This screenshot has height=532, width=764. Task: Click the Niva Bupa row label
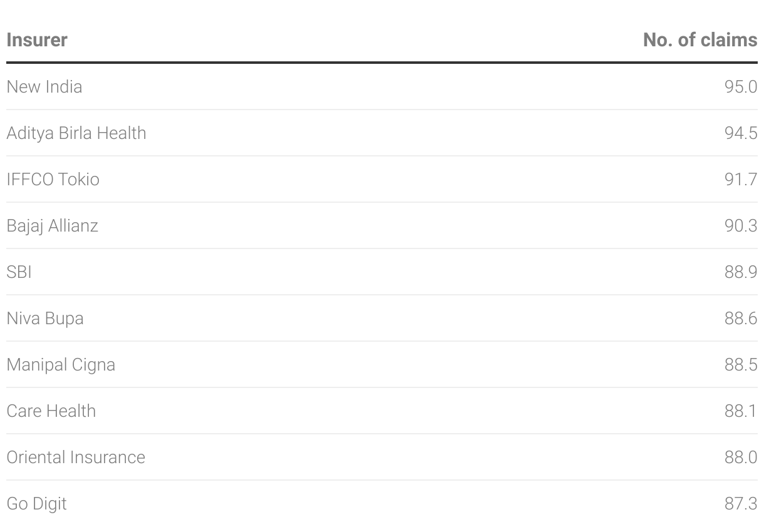45,318
